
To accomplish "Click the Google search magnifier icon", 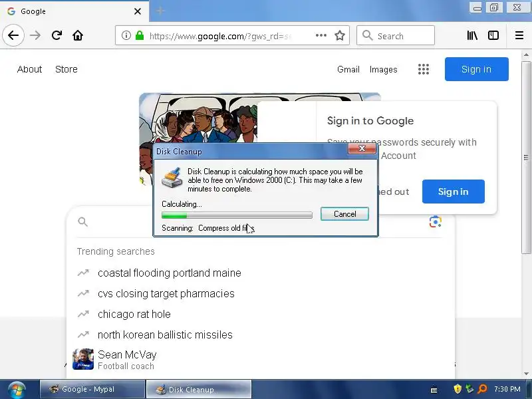I will (x=82, y=222).
